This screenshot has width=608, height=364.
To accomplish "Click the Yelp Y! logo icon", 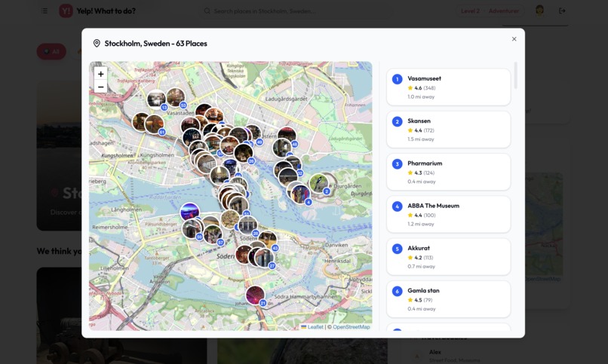I will point(66,11).
